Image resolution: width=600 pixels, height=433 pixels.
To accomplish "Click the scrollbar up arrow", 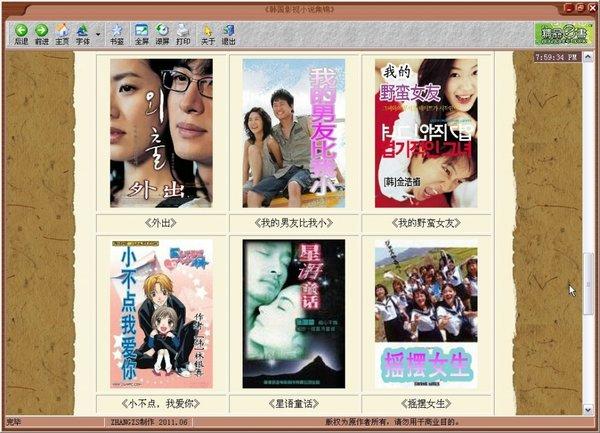I will pos(588,57).
